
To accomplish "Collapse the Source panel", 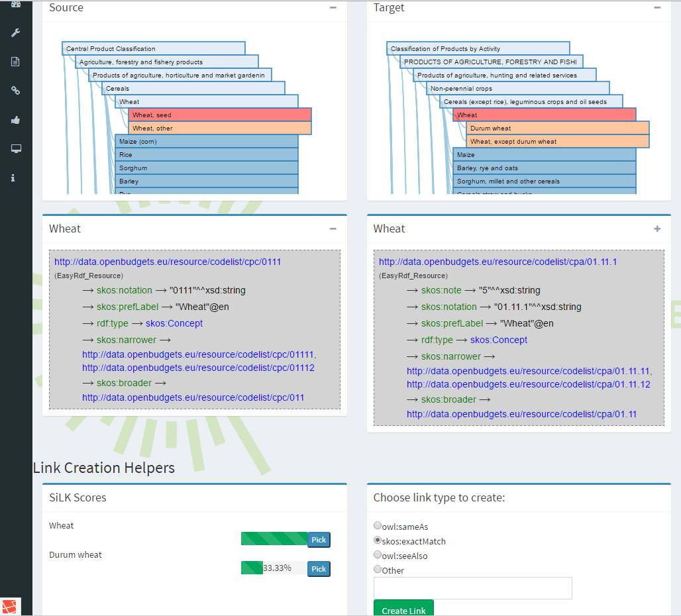I will [333, 7].
